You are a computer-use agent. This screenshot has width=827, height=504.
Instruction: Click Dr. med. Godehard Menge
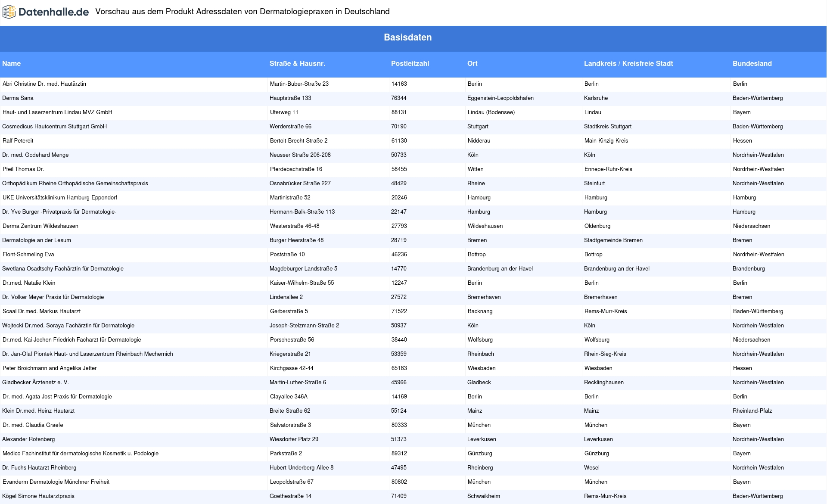click(35, 155)
